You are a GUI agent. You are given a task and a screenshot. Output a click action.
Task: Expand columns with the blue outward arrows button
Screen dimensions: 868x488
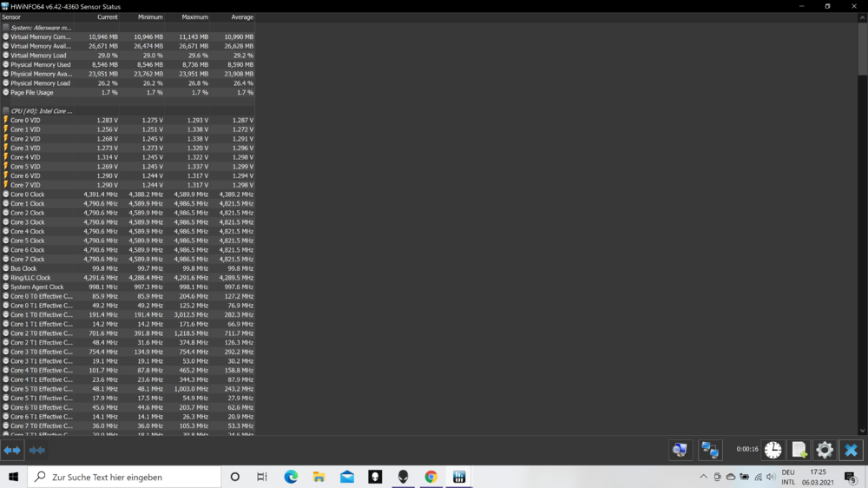12,450
